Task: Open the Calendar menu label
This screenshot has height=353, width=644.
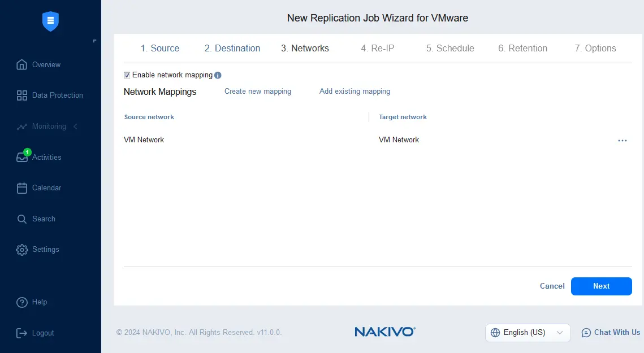Action: pos(46,188)
